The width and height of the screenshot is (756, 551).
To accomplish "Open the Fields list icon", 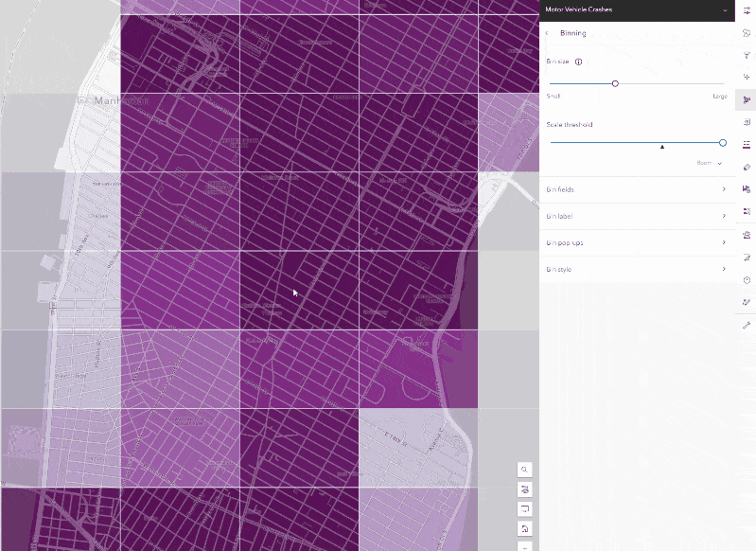I will (x=747, y=144).
